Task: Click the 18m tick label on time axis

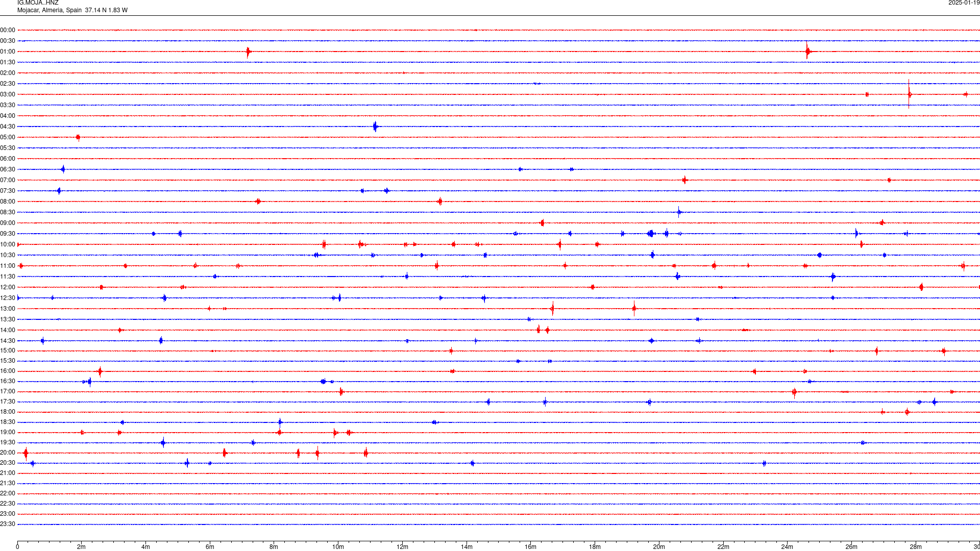Action: pyautogui.click(x=595, y=547)
